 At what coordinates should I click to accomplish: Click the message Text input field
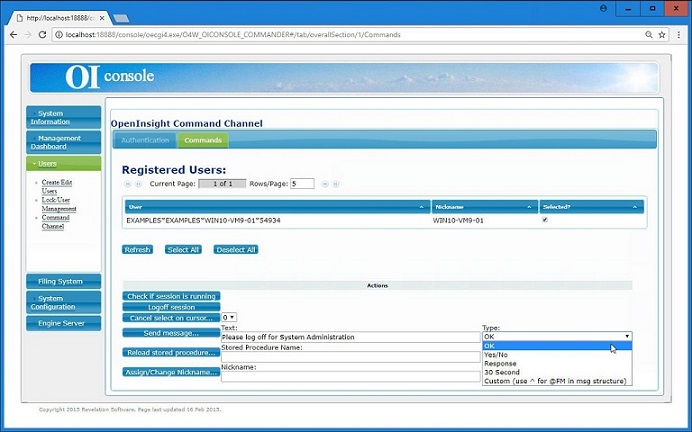(x=350, y=337)
